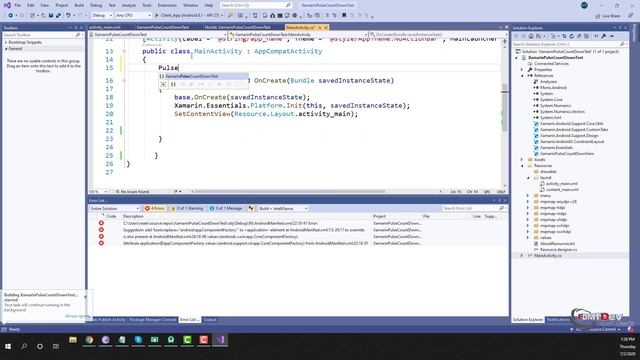
Task: Click Solution Explorer Home icon
Action: (531, 36)
